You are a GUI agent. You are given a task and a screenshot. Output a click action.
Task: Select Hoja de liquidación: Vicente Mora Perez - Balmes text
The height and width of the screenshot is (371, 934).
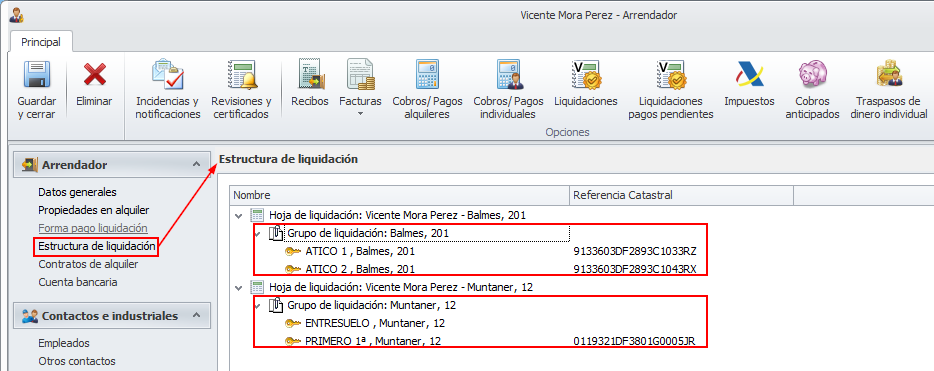(397, 215)
